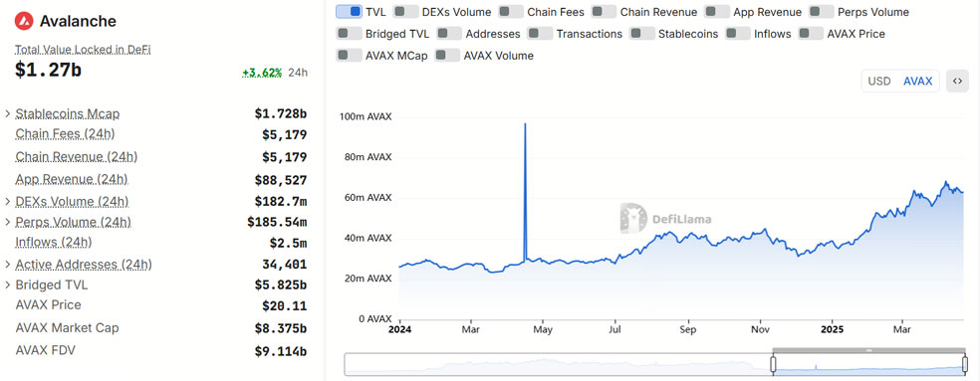Click the $20.11 AVAX price value

click(285, 305)
